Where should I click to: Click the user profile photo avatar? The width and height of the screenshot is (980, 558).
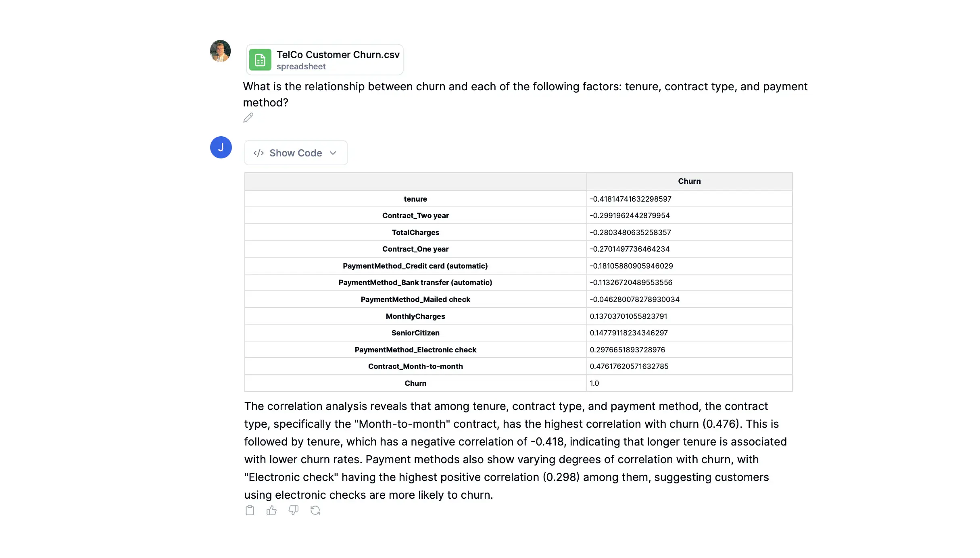[220, 51]
